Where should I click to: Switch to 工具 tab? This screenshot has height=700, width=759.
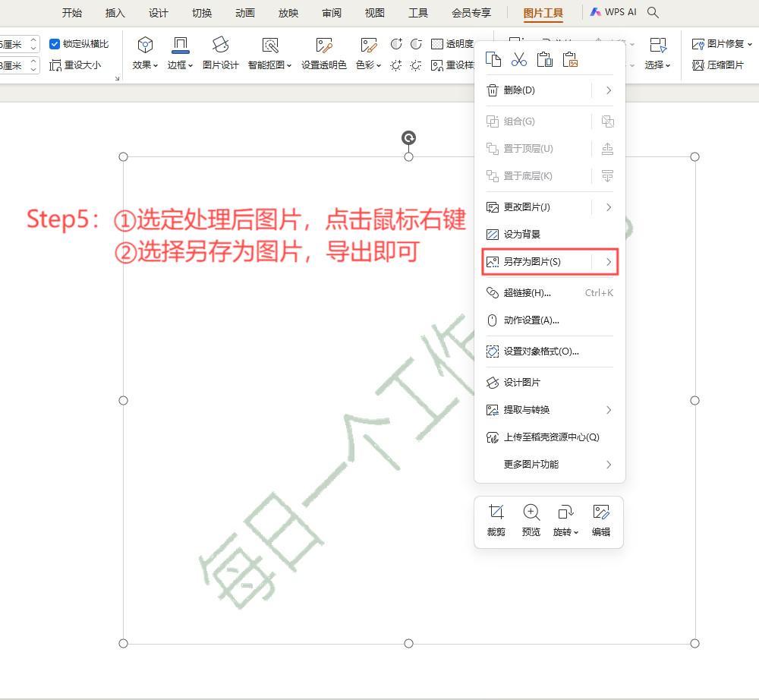pyautogui.click(x=417, y=13)
